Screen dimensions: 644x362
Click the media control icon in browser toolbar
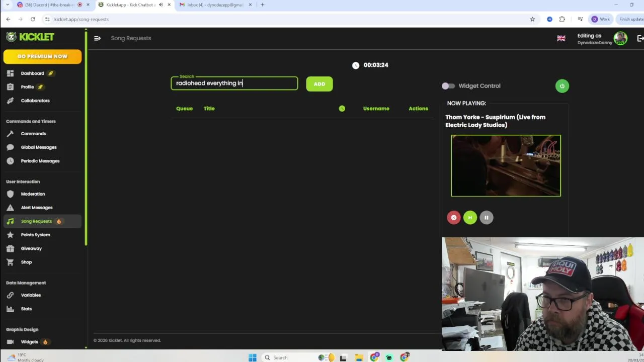pos(580,19)
